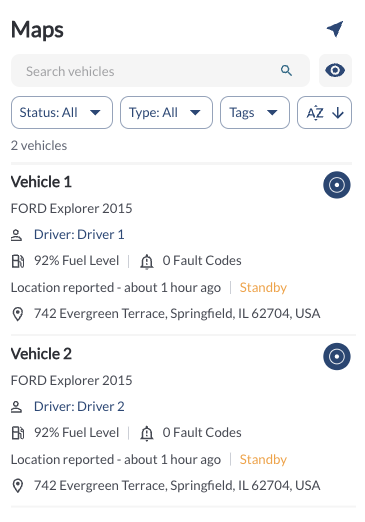Viewport: 365px width, 522px height.
Task: Click the magnifier search icon
Action: click(x=286, y=71)
